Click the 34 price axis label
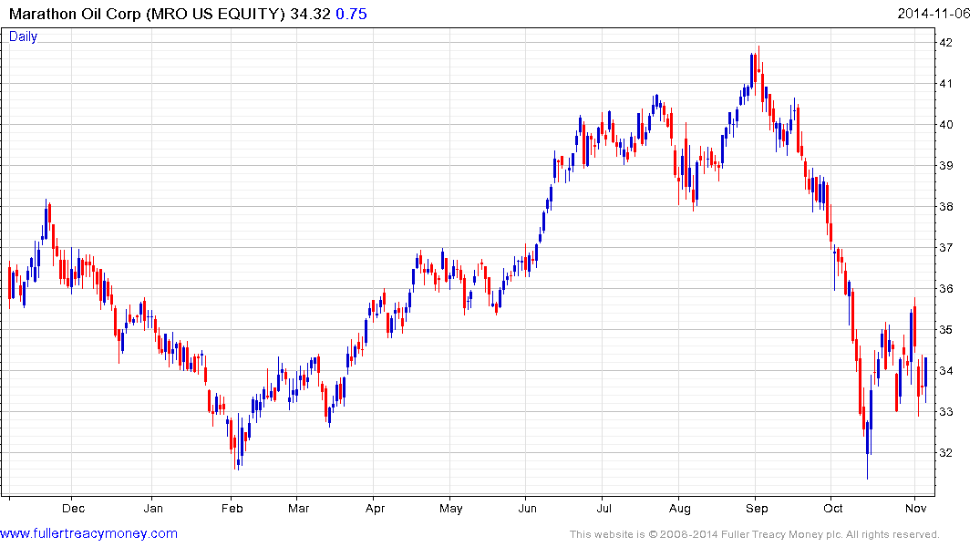This screenshot has height=547, width=980. [945, 371]
